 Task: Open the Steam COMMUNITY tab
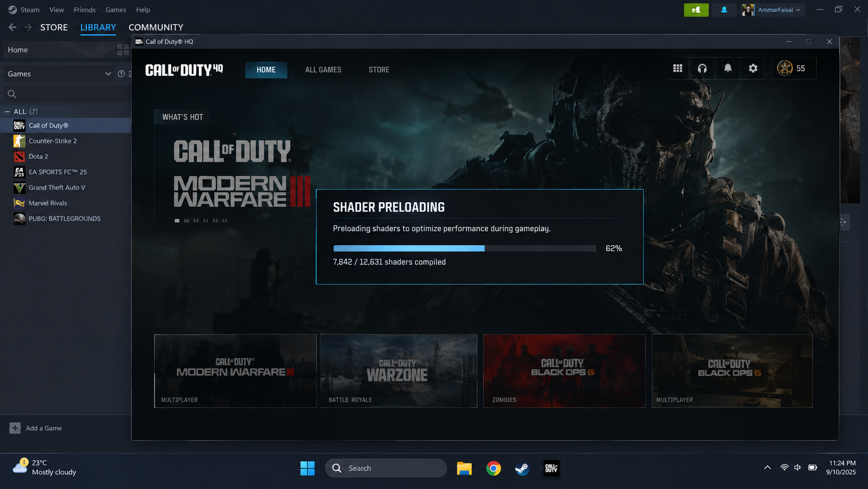[156, 27]
